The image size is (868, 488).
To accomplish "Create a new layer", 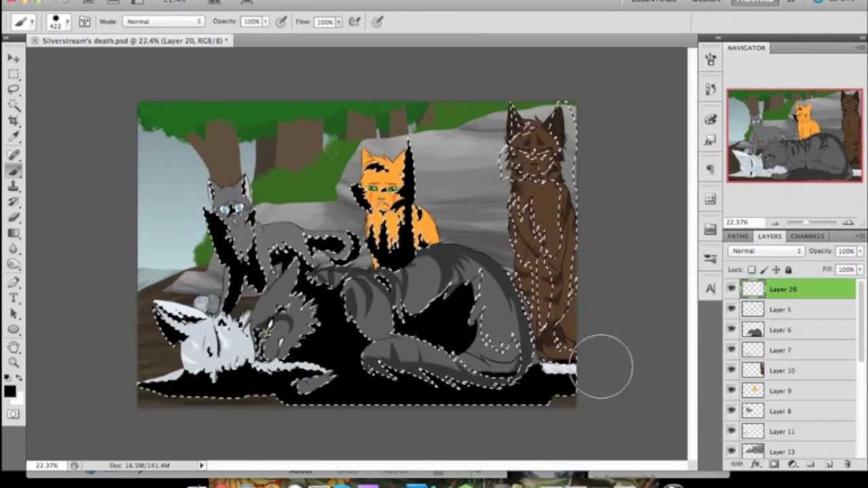I will 829,464.
